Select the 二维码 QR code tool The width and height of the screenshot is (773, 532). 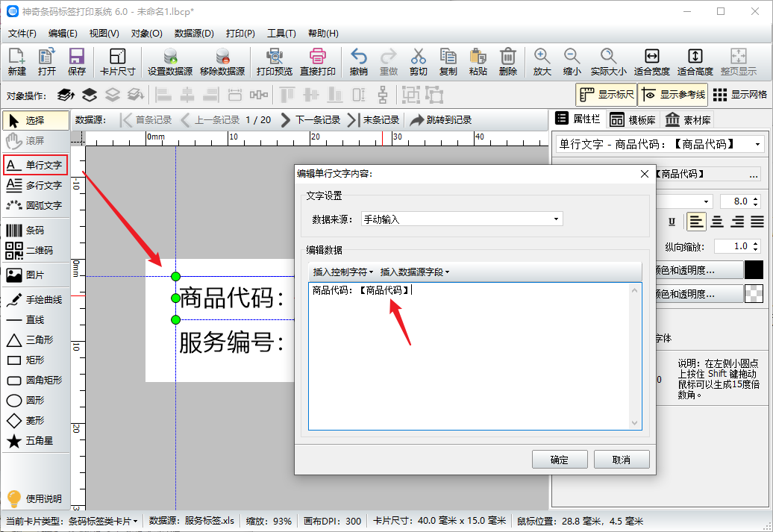(x=34, y=251)
